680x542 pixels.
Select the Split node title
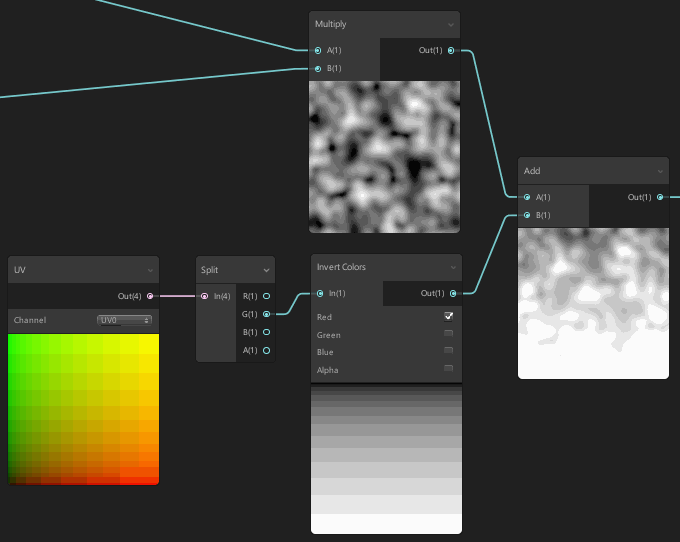(x=209, y=270)
